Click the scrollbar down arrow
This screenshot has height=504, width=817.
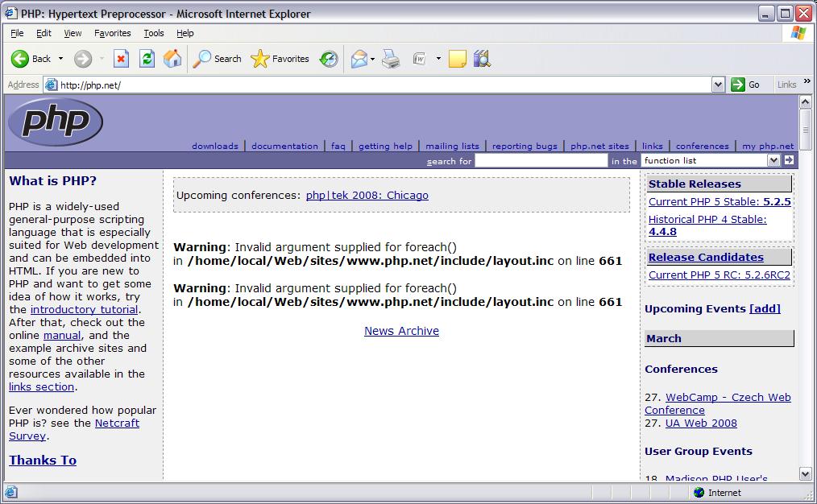806,473
